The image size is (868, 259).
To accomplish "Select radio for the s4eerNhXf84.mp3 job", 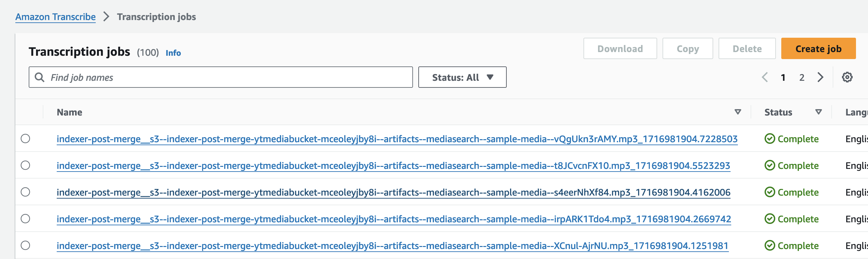I will pyautogui.click(x=25, y=192).
